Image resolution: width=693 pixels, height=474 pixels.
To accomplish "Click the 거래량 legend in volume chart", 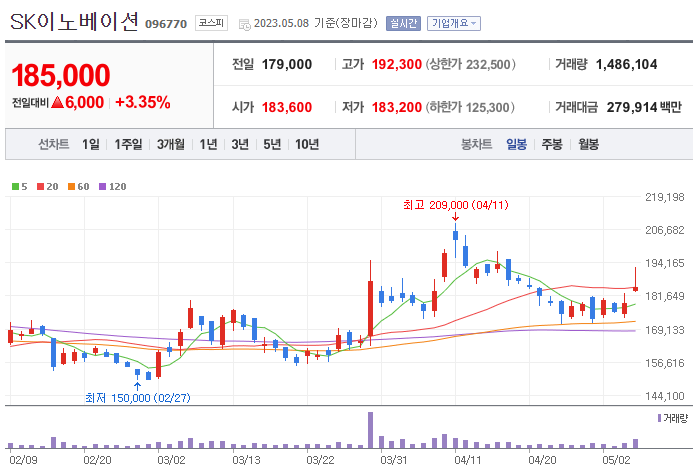I will (673, 418).
